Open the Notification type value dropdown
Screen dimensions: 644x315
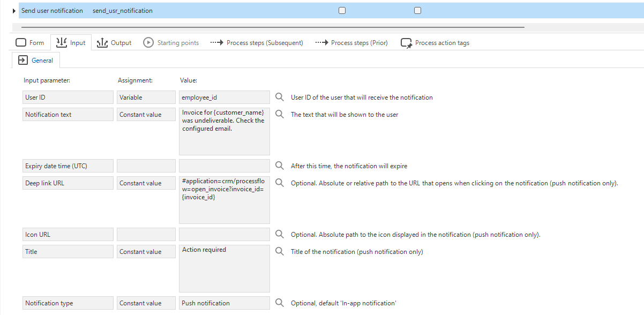[224, 303]
